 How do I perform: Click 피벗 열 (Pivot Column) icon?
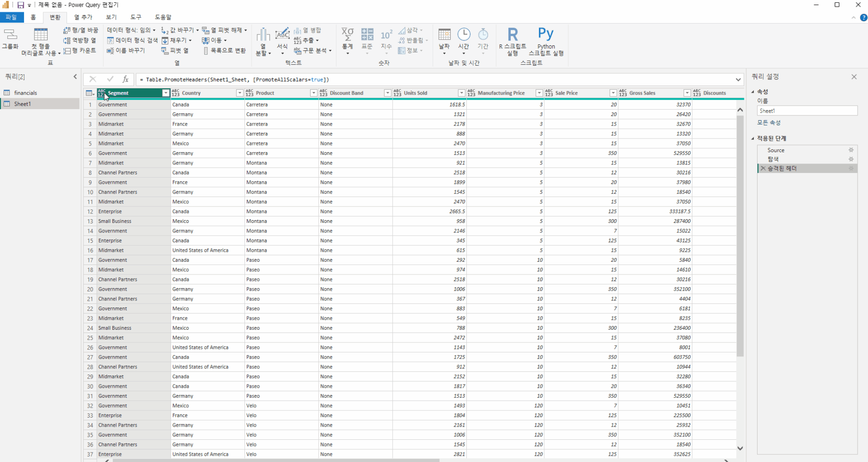pos(165,51)
